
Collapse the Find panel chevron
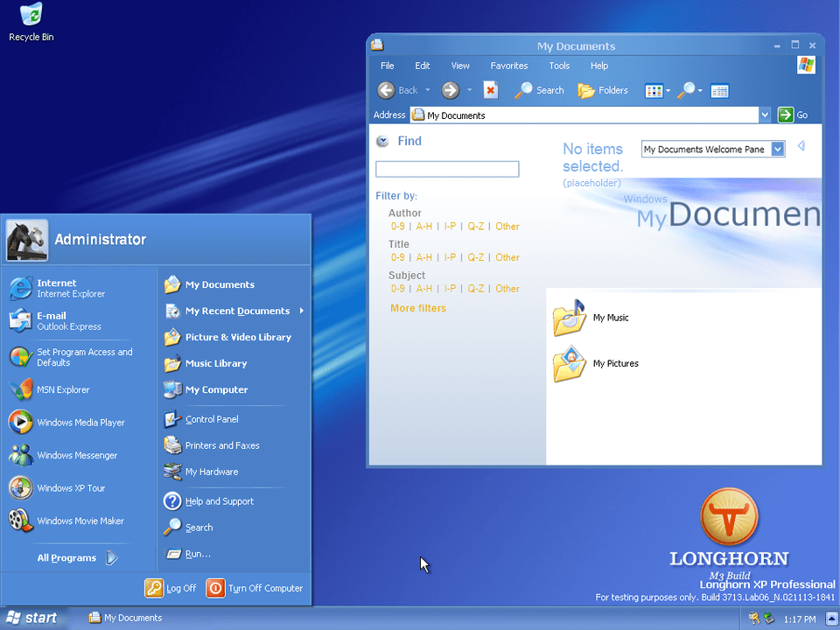(x=382, y=141)
